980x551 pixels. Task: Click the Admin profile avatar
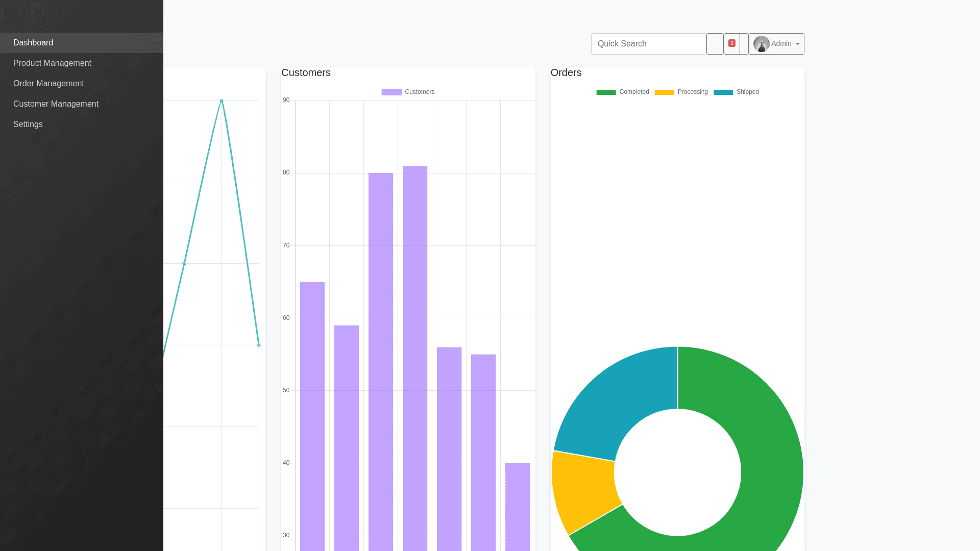click(761, 44)
